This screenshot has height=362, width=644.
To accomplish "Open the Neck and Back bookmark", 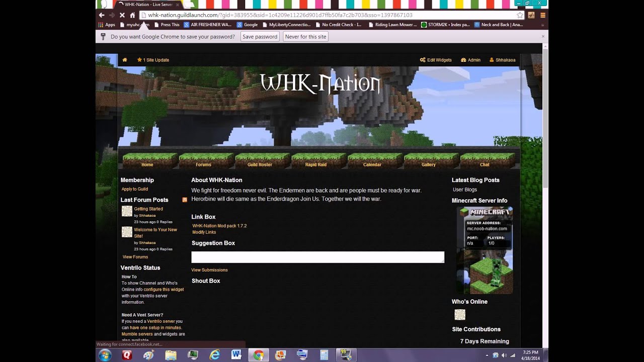I will click(499, 25).
